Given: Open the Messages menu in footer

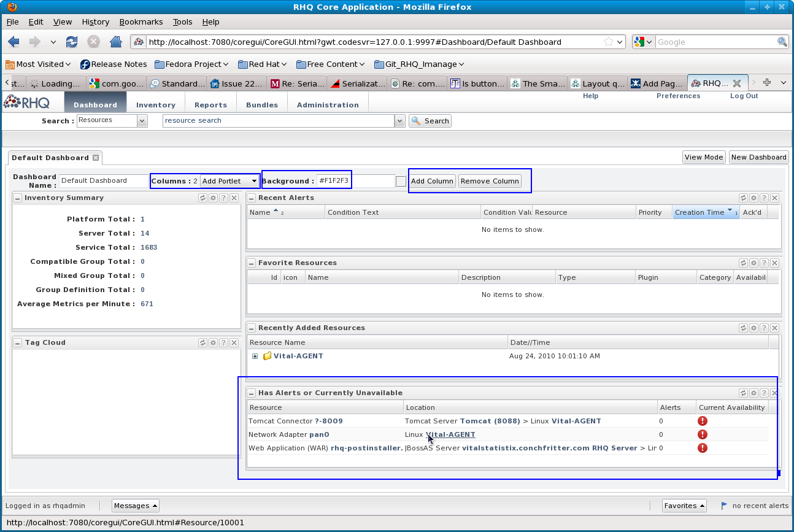Looking at the screenshot, I should click(x=136, y=506).
